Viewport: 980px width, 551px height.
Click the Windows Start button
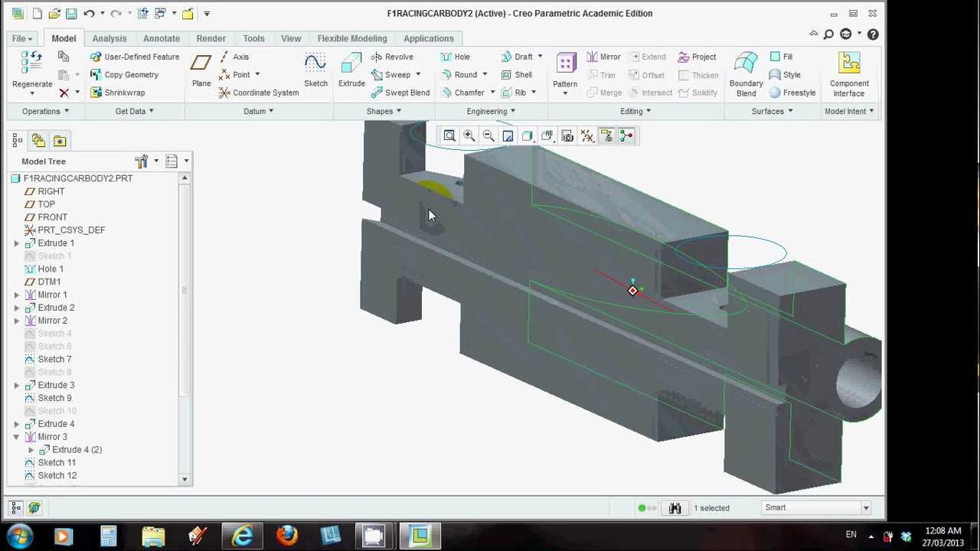tap(18, 536)
